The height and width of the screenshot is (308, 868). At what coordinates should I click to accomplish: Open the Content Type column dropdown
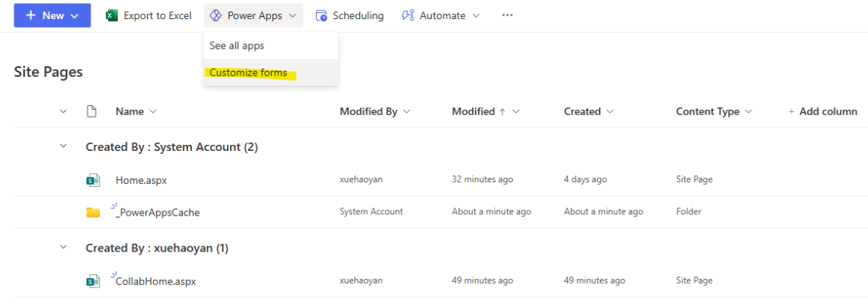click(x=714, y=111)
